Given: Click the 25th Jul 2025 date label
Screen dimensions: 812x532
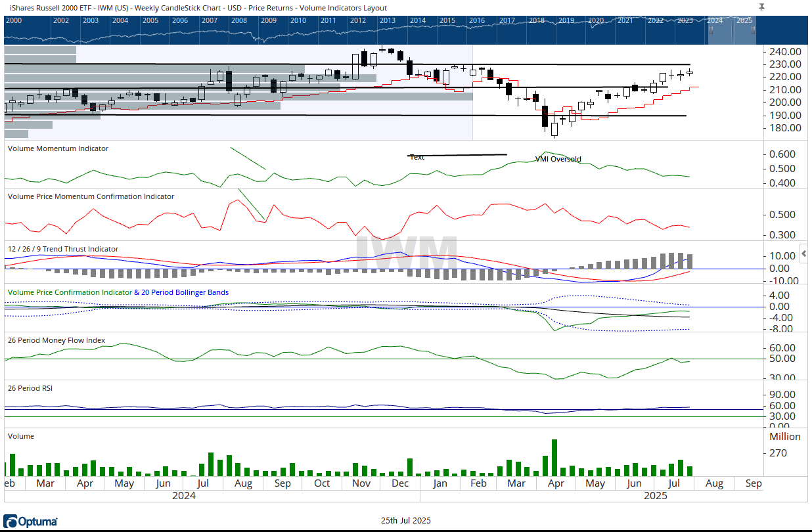Looking at the screenshot, I should pyautogui.click(x=405, y=520).
